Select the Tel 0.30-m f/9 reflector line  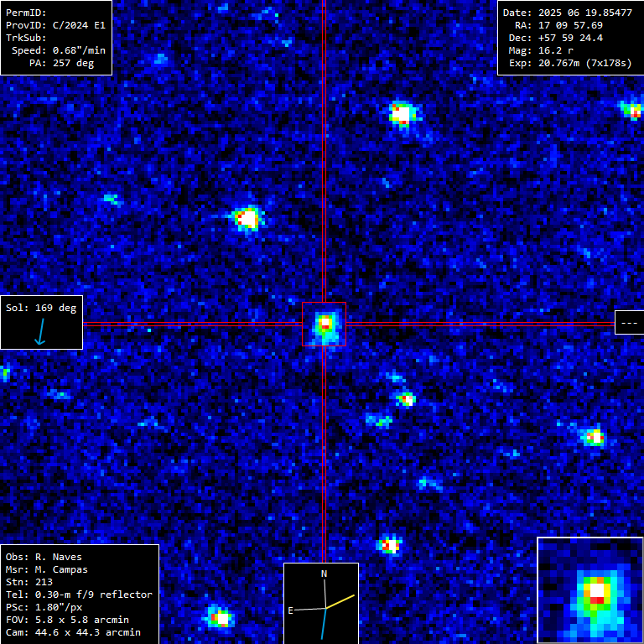click(x=79, y=595)
